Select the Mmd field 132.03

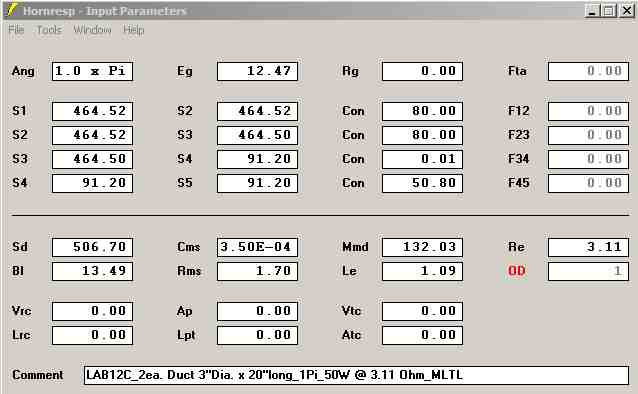(422, 247)
